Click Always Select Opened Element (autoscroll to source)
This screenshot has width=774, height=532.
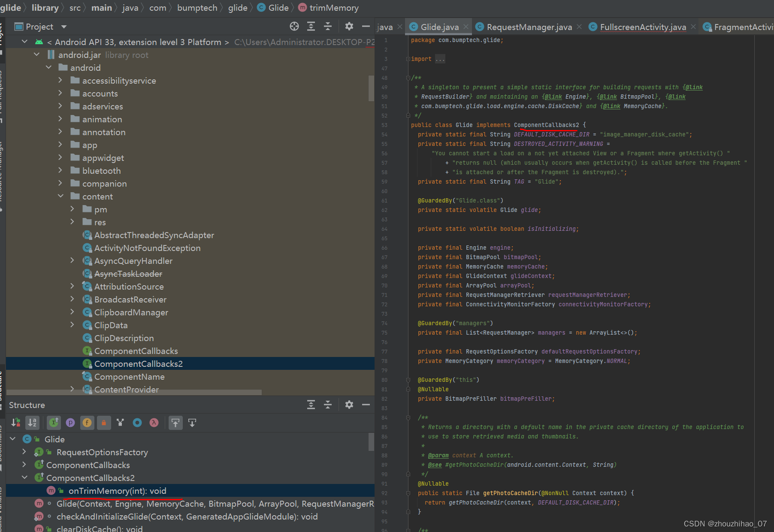point(175,423)
